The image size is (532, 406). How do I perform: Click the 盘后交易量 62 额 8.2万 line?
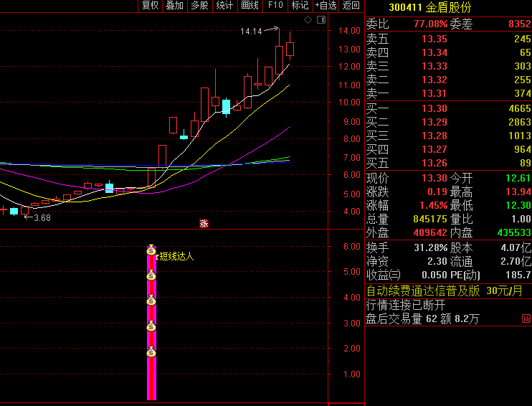(x=423, y=319)
